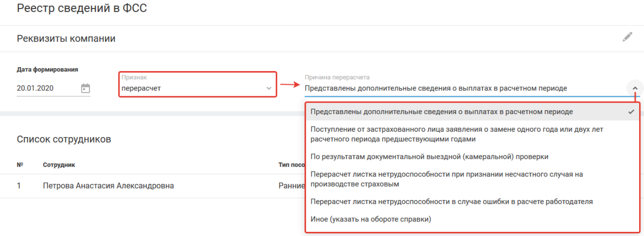Image resolution: width=644 pixels, height=236 pixels.
Task: Click the Сотрудник column header
Action: tap(59, 165)
